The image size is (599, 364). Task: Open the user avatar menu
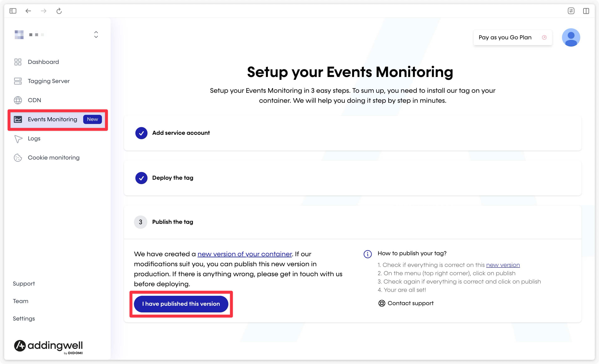pyautogui.click(x=571, y=37)
